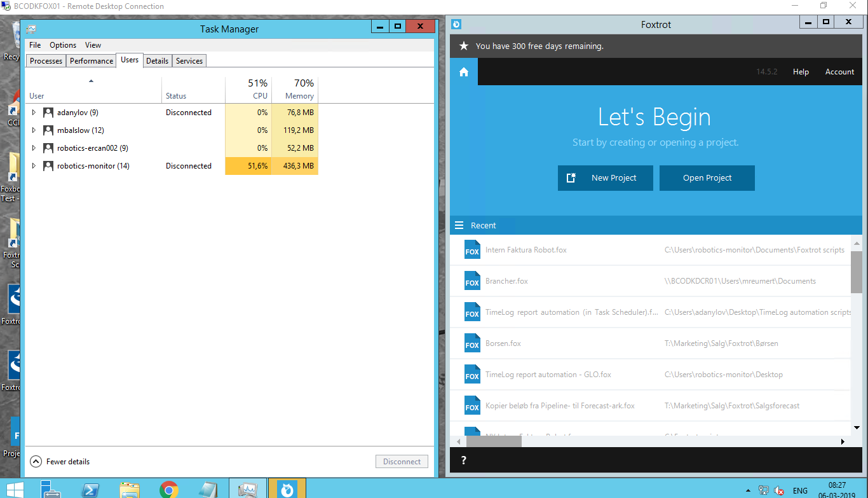The width and height of the screenshot is (868, 498).
Task: Click the user avatar icon for robotics-ercan002
Action: [48, 148]
